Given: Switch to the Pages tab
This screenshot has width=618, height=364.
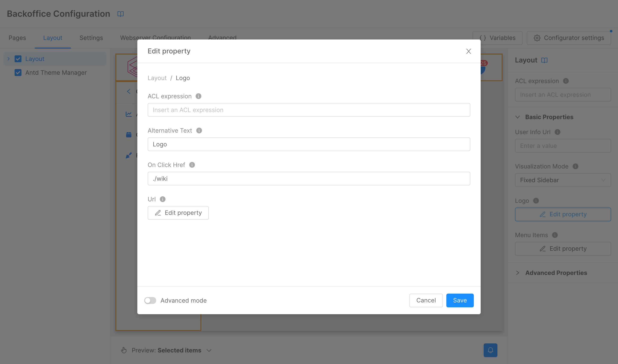Looking at the screenshot, I should (x=17, y=38).
